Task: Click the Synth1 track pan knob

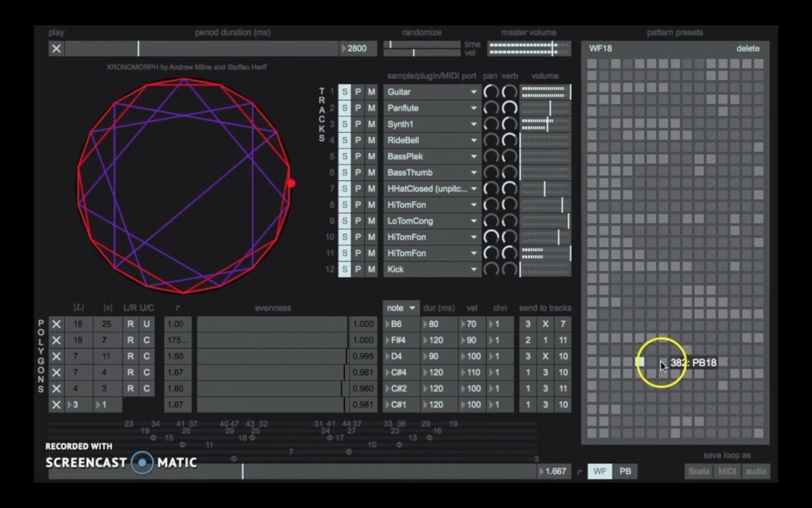Action: 491,124
